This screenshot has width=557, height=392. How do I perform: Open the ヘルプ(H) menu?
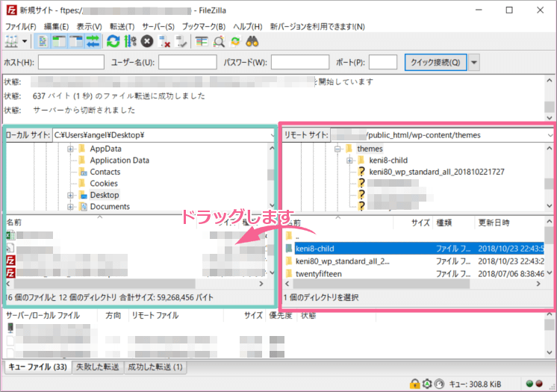pos(248,27)
